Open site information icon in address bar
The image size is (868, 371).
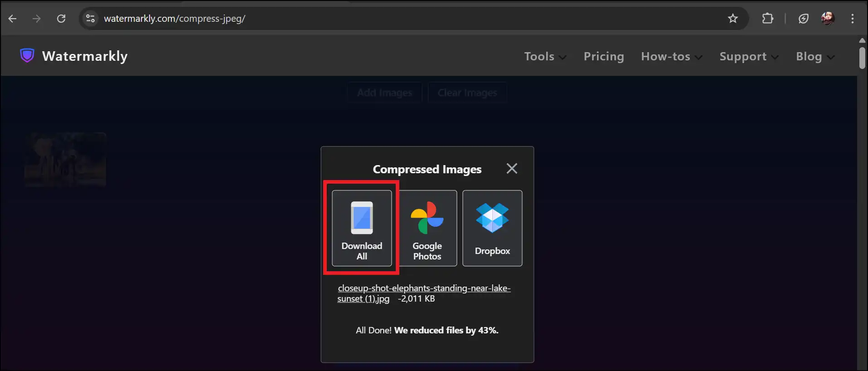coord(91,19)
